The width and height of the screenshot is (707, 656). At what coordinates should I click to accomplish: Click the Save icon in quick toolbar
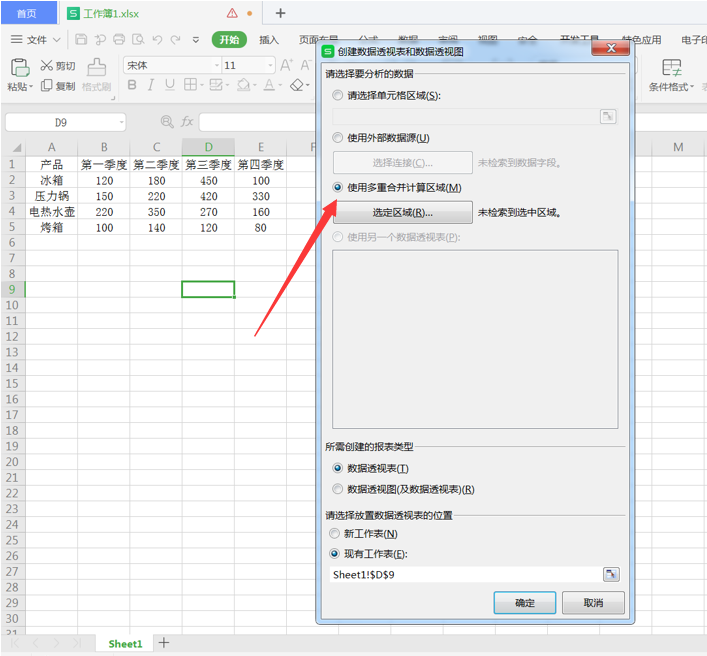81,40
